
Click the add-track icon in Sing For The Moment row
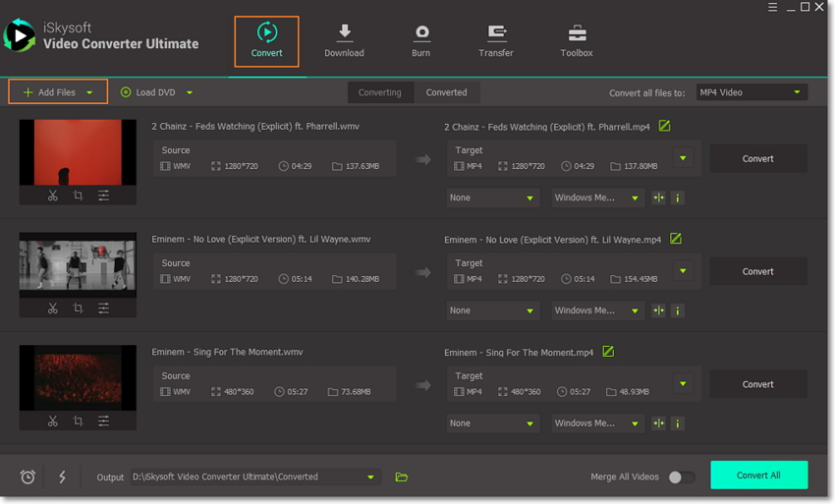click(659, 423)
